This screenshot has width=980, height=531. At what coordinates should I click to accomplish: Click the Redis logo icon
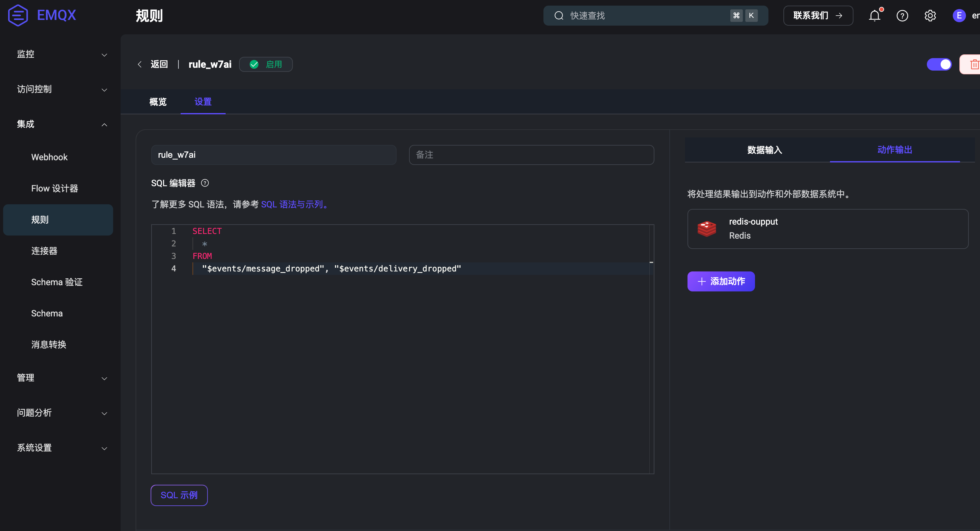(x=707, y=229)
